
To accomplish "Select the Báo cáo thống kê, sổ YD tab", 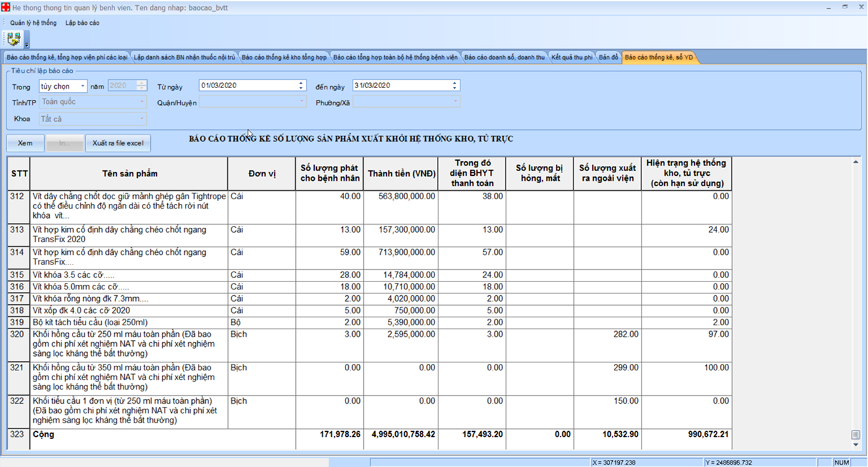I will tap(660, 57).
